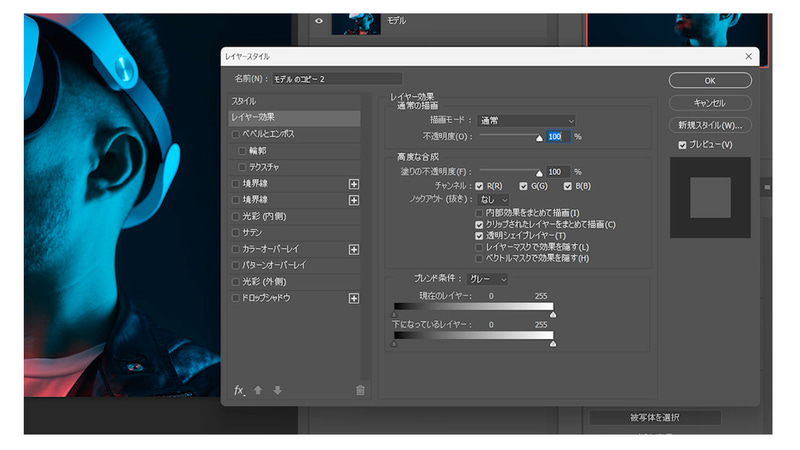
Task: Enable パターンオーバーレイ checkbox
Action: pyautogui.click(x=236, y=265)
